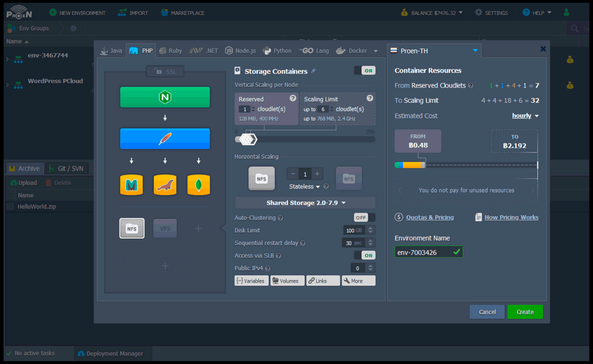Image resolution: width=593 pixels, height=364 pixels.
Task: Check the select-all Name header checkbox
Action: click(x=10, y=195)
